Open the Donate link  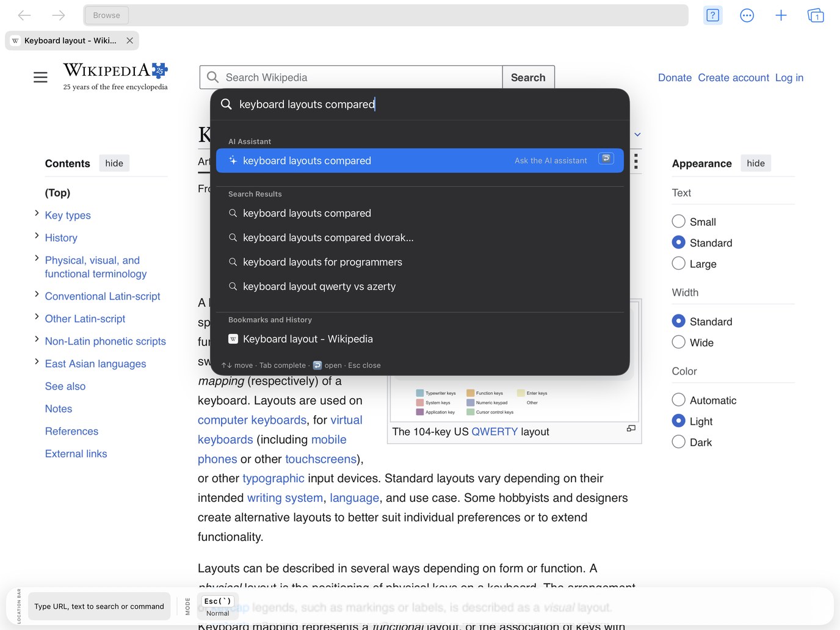pos(675,78)
